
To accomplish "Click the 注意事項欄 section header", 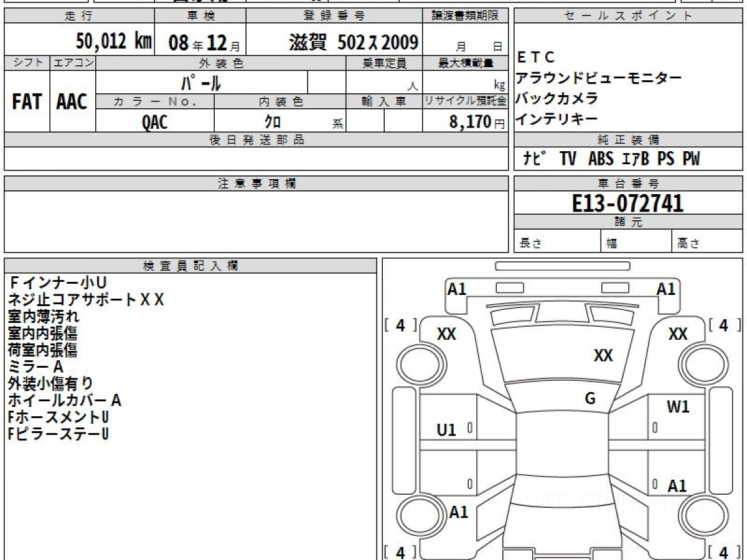I will 256,184.
